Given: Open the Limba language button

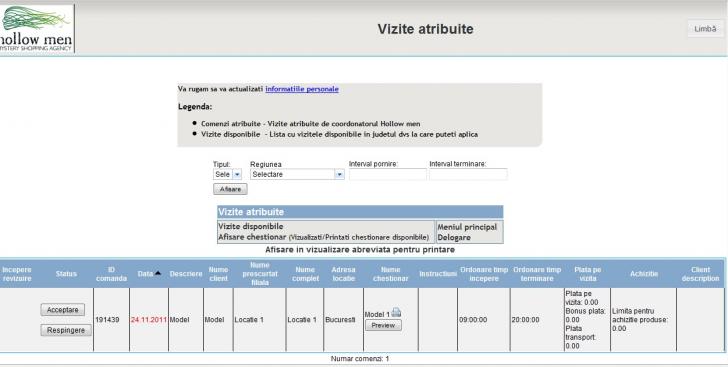Looking at the screenshot, I should point(705,29).
